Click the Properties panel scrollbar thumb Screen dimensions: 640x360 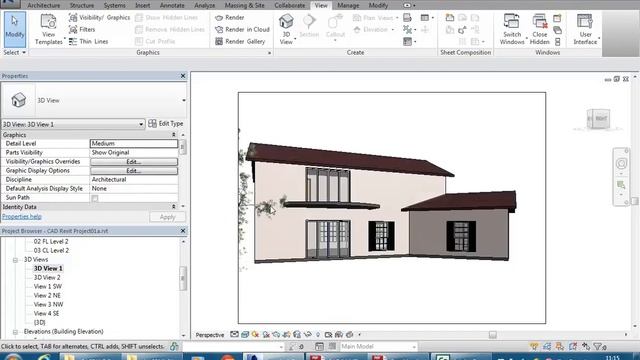183,147
